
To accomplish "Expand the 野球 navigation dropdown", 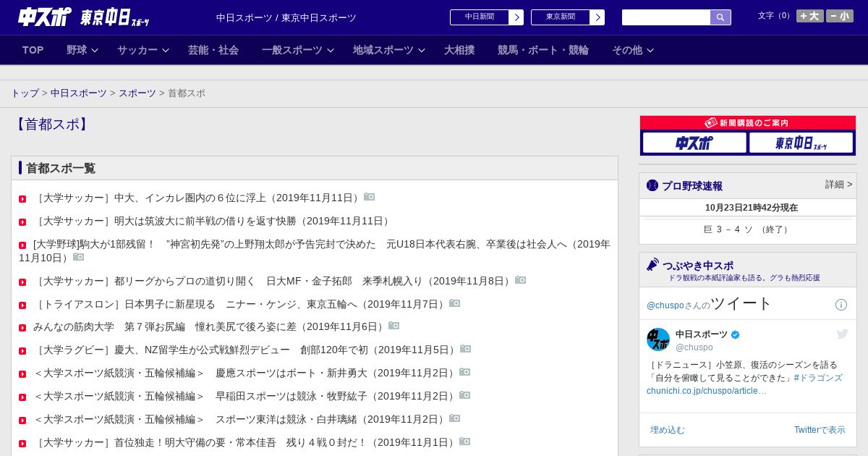I will [x=82, y=50].
